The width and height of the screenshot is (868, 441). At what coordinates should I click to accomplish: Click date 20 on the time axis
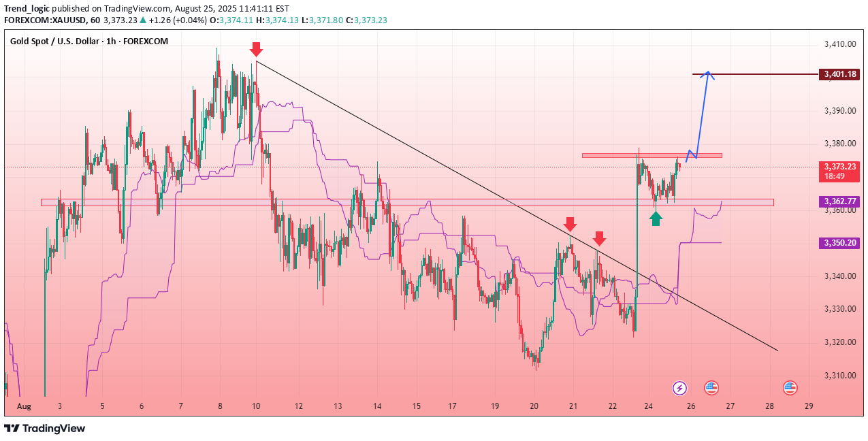point(534,406)
